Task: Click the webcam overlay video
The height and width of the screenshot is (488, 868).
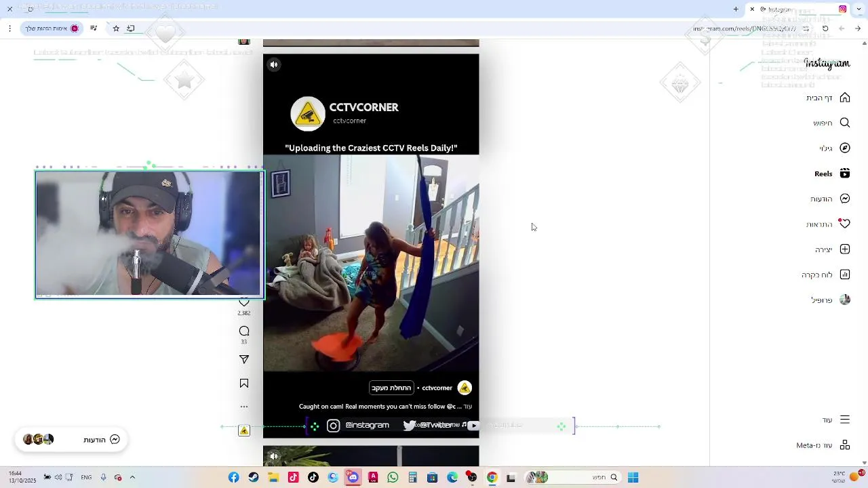Action: pos(149,235)
